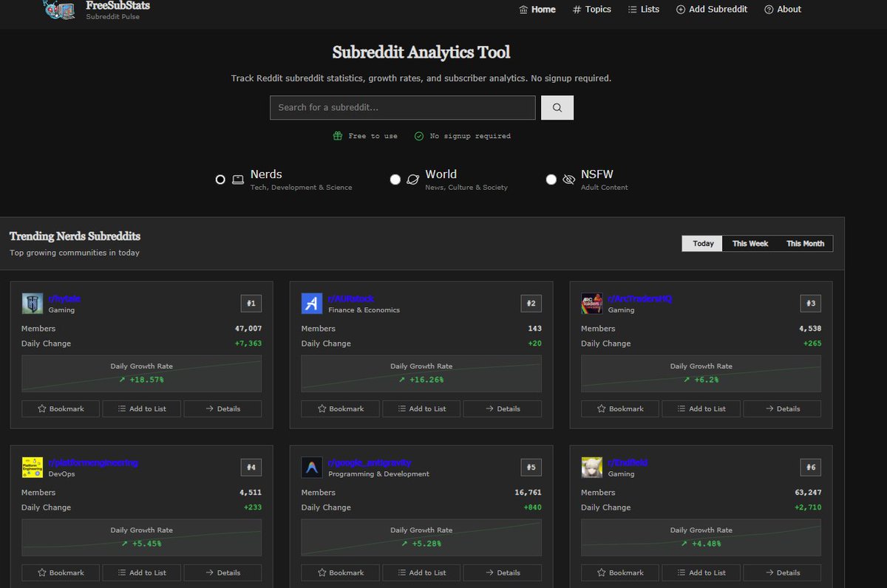This screenshot has width=887, height=588.
Task: Click the yellow Platform Engineering avatar
Action: [33, 468]
